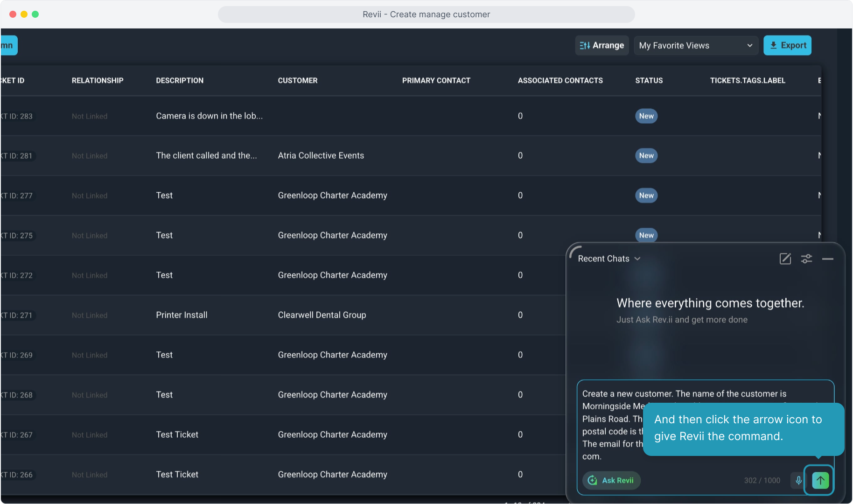Image resolution: width=853 pixels, height=504 pixels.
Task: Start a new chat with compose icon
Action: pyautogui.click(x=785, y=259)
